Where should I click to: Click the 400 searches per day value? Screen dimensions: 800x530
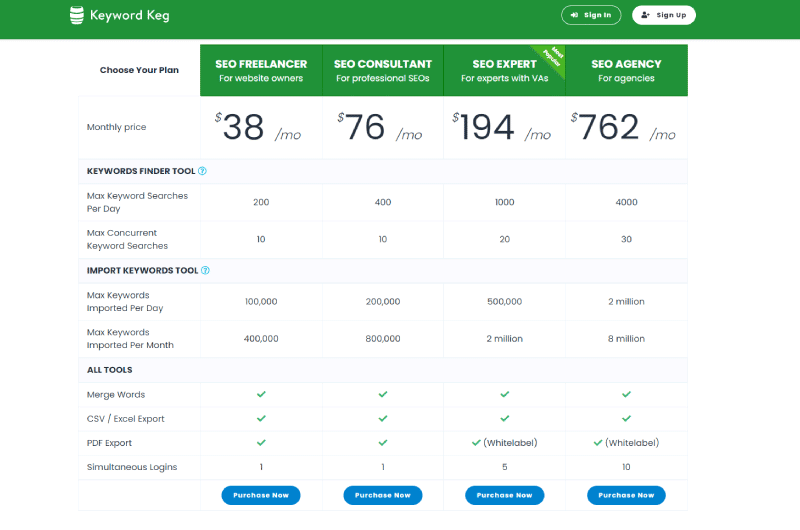[x=383, y=202]
